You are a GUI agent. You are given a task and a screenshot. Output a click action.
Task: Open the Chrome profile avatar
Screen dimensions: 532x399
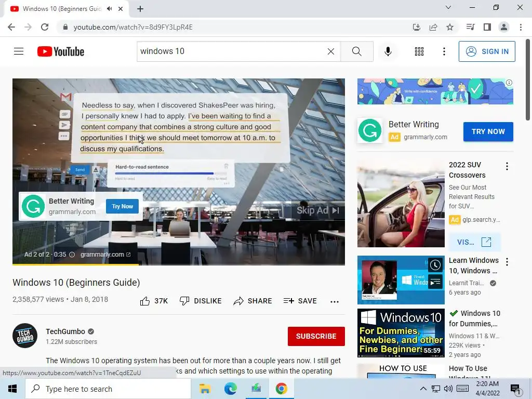click(x=504, y=27)
